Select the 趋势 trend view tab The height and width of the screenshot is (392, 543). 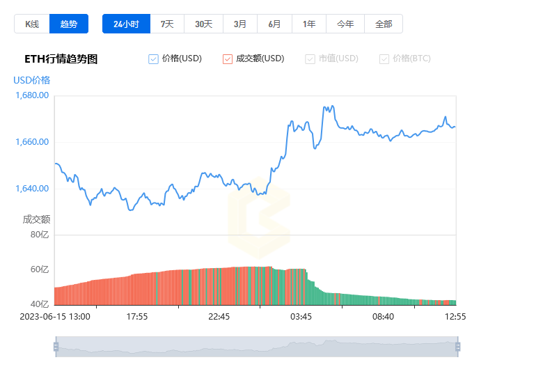pyautogui.click(x=68, y=24)
